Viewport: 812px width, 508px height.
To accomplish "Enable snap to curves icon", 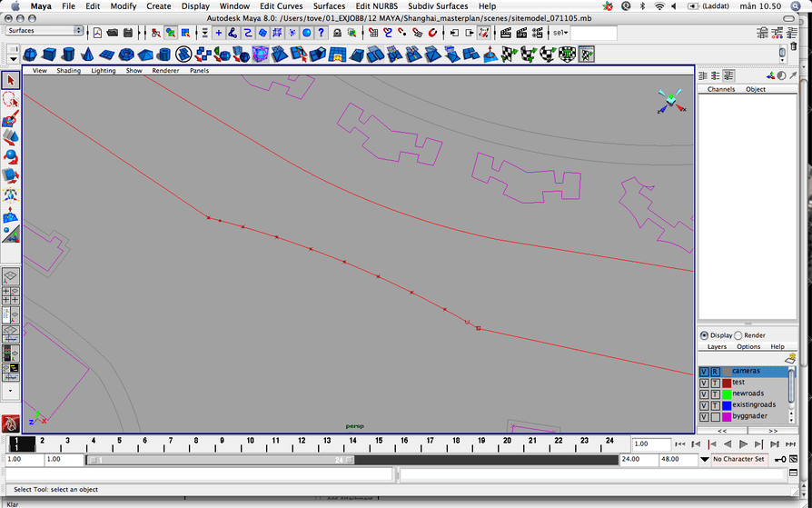I will pyautogui.click(x=388, y=34).
